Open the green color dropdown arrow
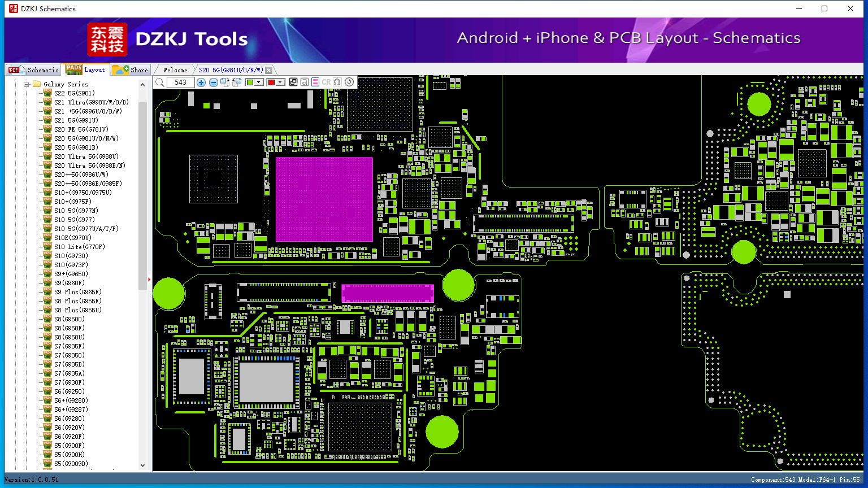Image resolution: width=868 pixels, height=488 pixels. pyautogui.click(x=259, y=82)
